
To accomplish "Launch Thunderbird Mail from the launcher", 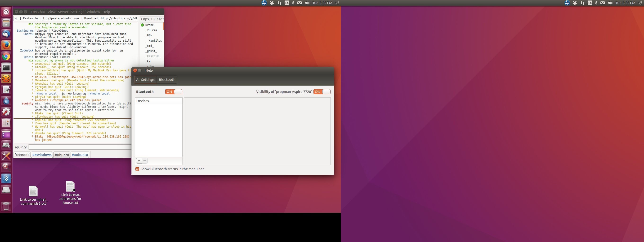I will [x=6, y=34].
